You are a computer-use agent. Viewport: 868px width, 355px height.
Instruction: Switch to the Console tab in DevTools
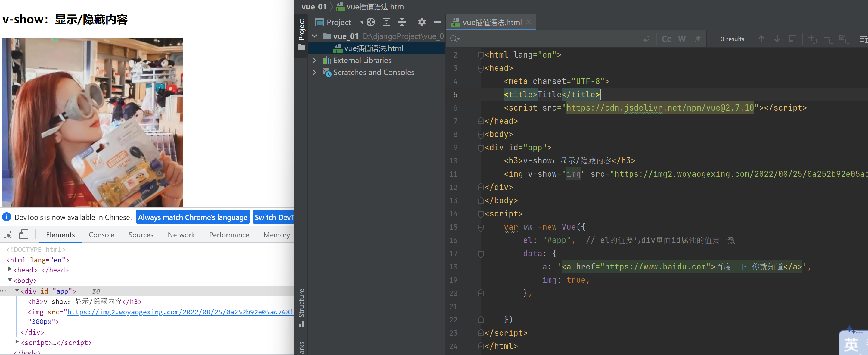(101, 235)
